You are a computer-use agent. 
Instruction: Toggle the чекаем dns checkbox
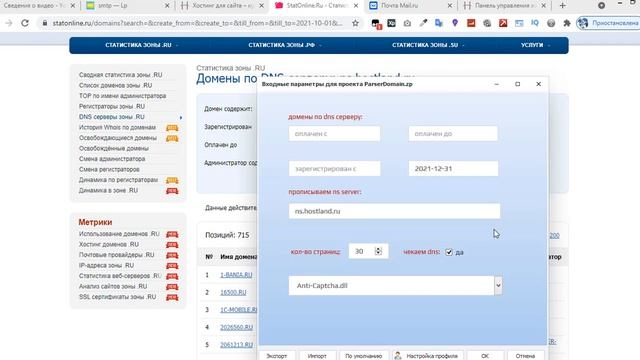449,252
